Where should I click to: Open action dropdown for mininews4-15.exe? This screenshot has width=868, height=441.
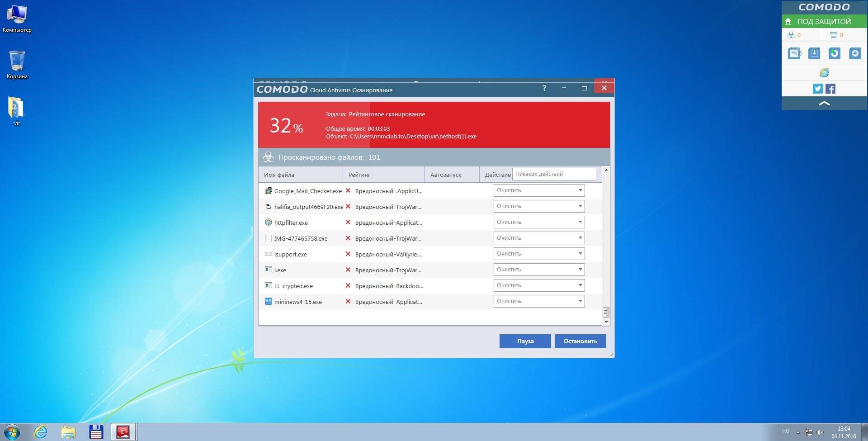539,301
